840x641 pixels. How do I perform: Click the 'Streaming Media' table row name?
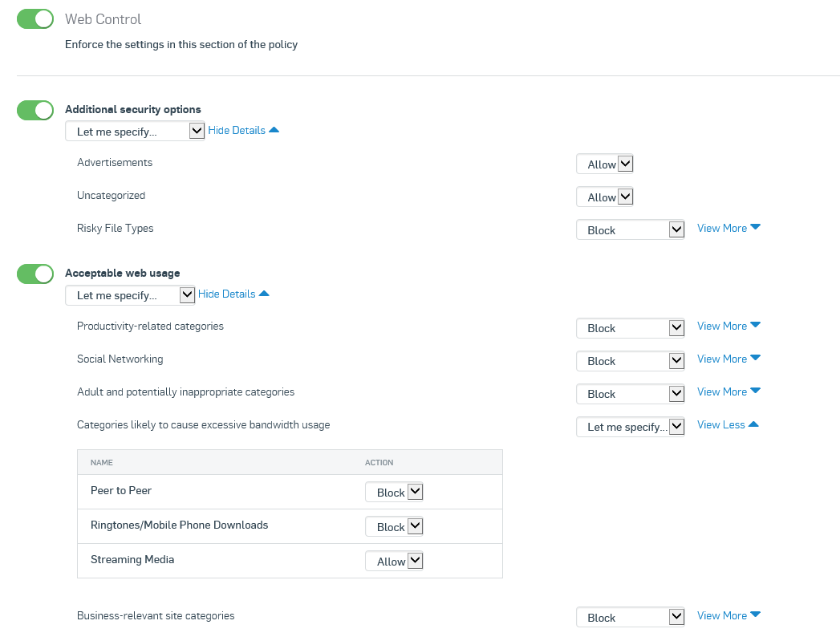(132, 560)
